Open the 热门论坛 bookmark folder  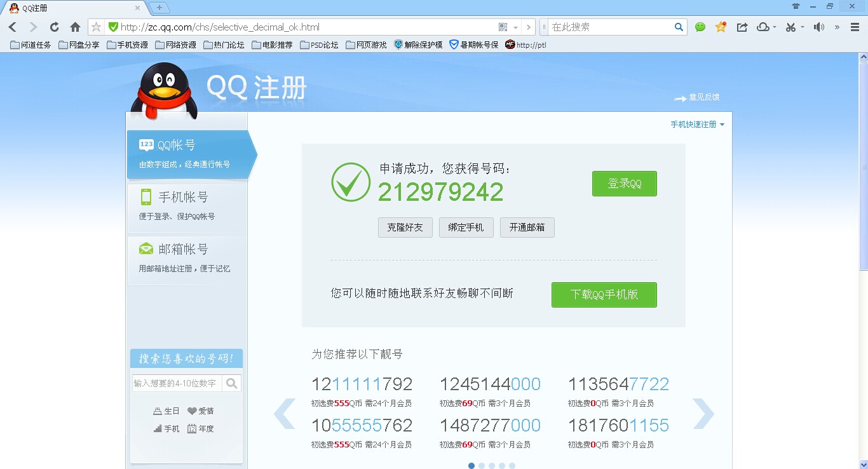224,45
